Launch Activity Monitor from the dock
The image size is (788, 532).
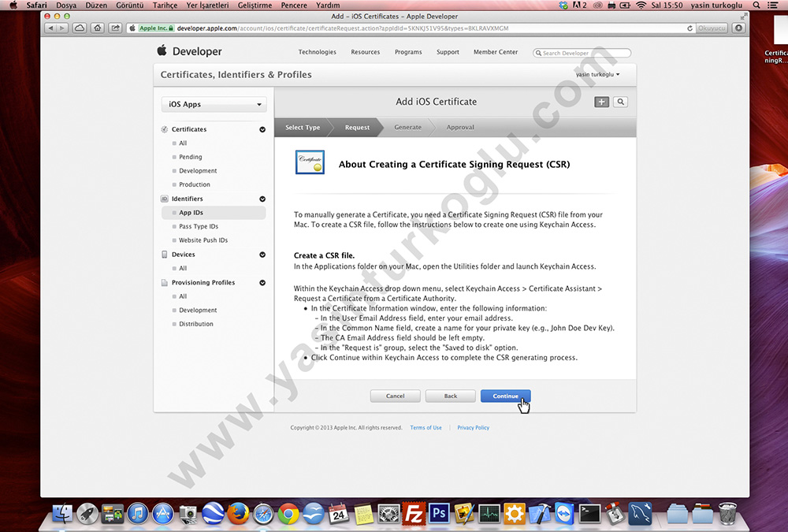click(x=489, y=514)
